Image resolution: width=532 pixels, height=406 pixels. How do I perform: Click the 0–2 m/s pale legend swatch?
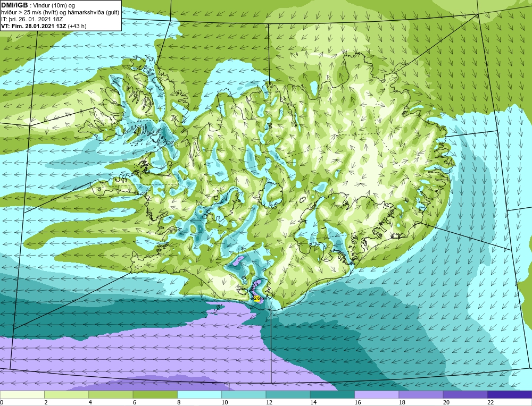(22, 395)
